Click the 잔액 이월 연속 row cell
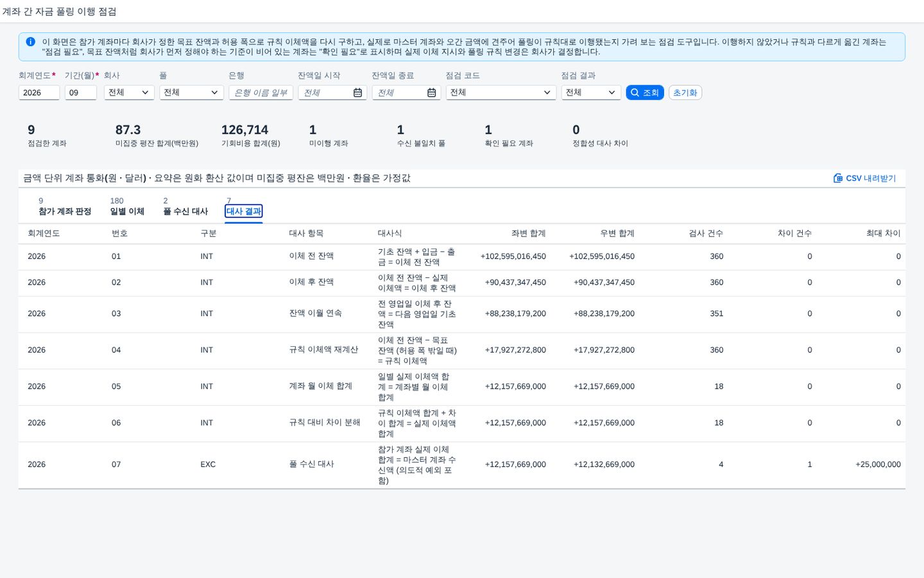This screenshot has width=924, height=578. 315,313
